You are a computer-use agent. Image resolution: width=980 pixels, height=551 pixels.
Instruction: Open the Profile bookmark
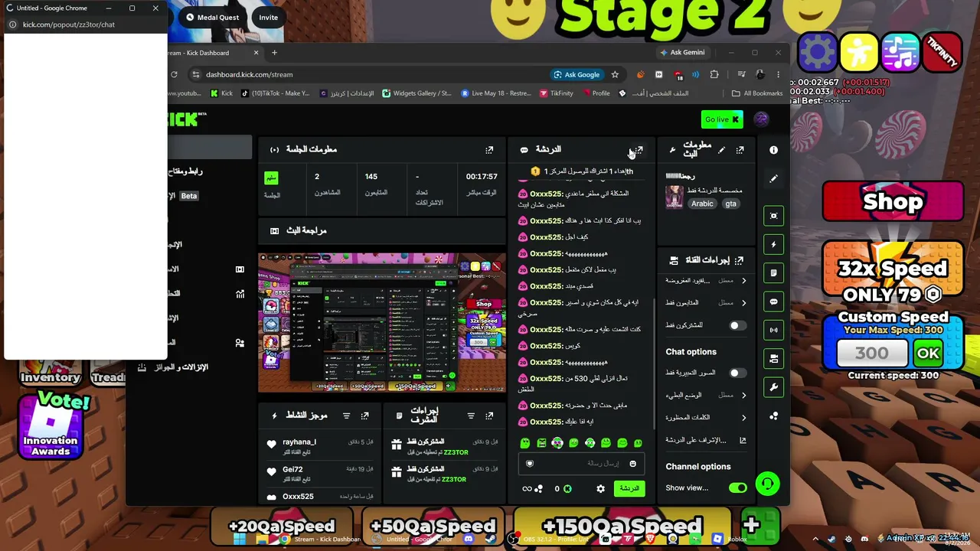coord(595,93)
